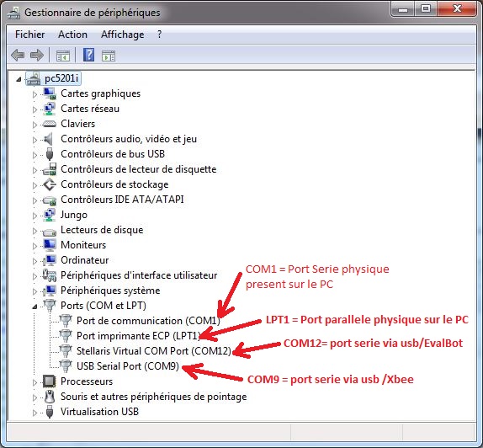Screen dimensions: 483x448
Task: Click the rightmost action pane toolbar icon
Action: 109,56
